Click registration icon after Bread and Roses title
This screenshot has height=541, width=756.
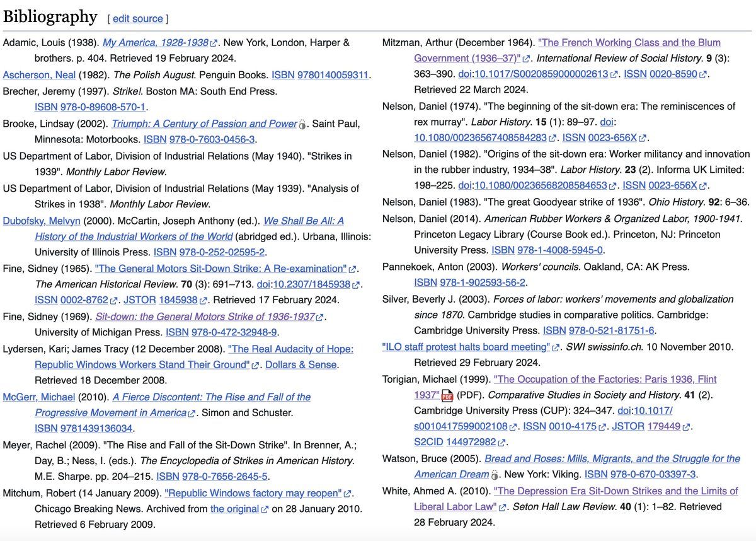click(495, 475)
